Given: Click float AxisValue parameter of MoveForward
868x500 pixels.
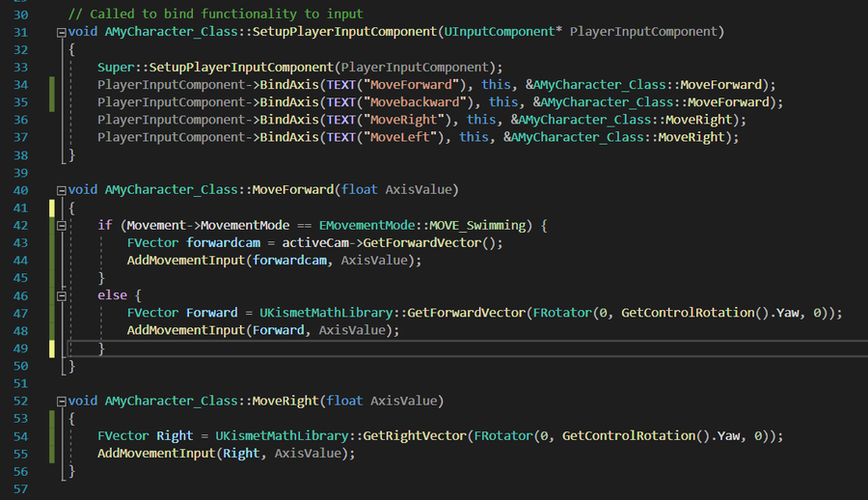Looking at the screenshot, I should pyautogui.click(x=396, y=189).
